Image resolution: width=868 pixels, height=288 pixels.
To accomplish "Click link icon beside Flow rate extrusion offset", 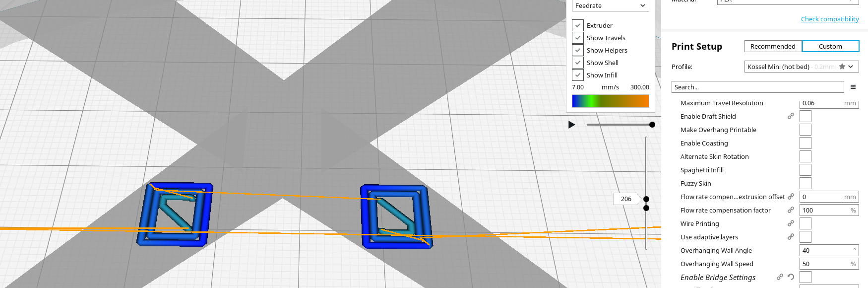I will 791,197.
